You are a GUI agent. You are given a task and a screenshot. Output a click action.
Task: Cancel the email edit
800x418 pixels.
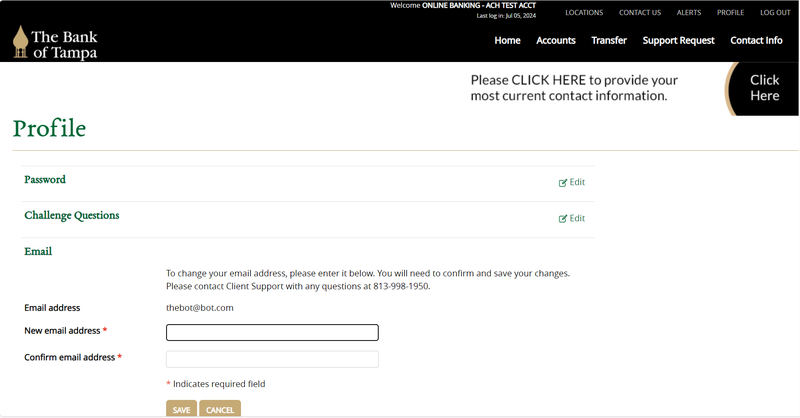click(220, 409)
